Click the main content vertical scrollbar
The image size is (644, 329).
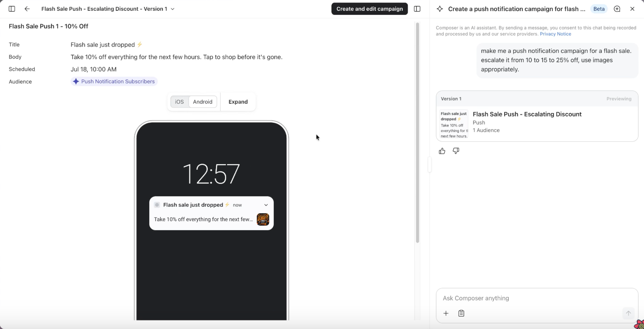(x=417, y=132)
